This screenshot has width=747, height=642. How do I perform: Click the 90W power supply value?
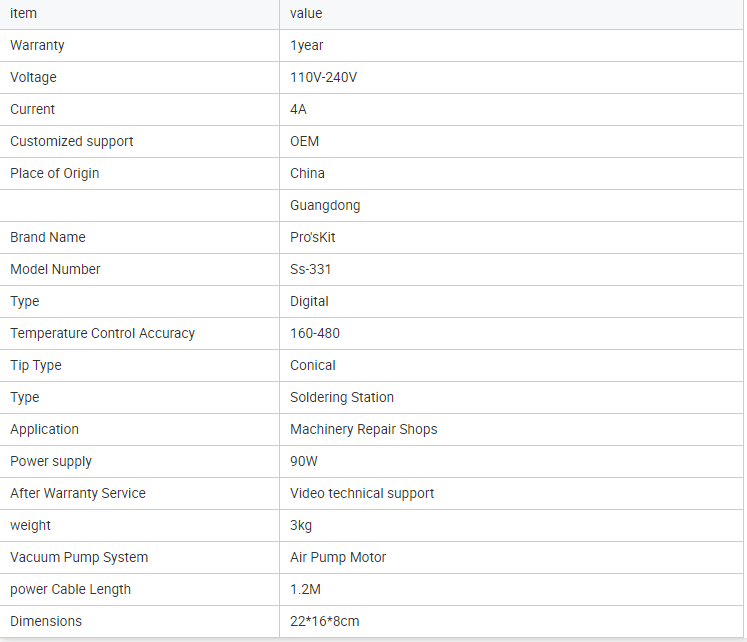click(x=305, y=461)
